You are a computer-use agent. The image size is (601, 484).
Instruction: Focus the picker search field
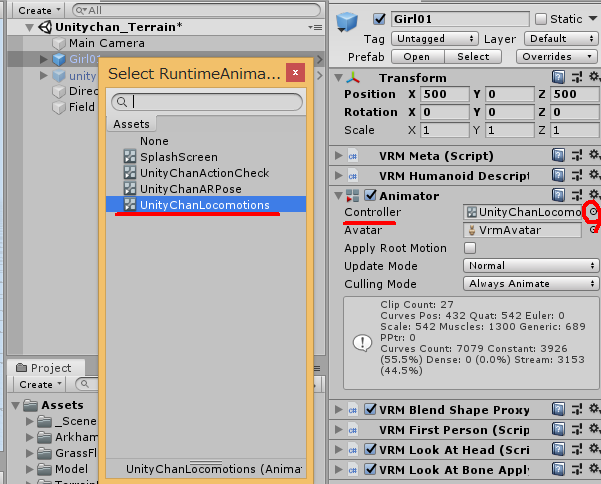pos(207,102)
